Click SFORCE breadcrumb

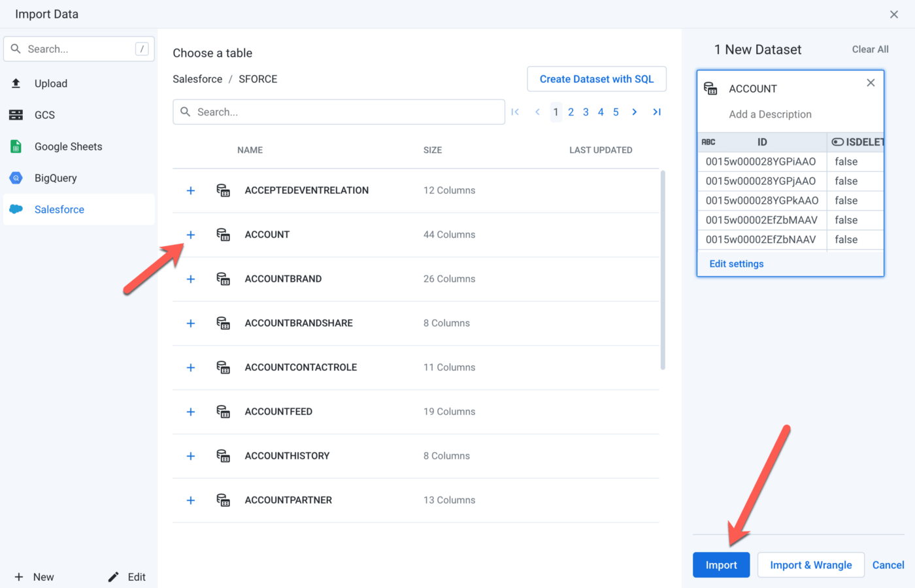[x=258, y=79]
